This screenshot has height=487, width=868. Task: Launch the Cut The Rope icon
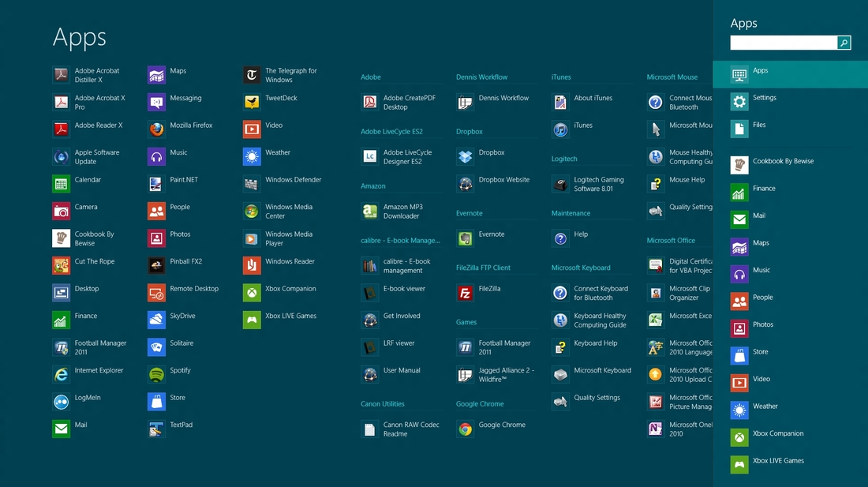click(x=61, y=265)
